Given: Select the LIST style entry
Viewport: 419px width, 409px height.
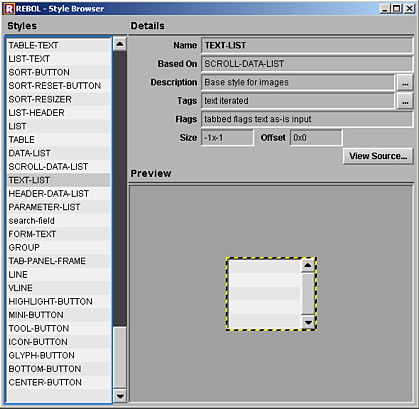Looking at the screenshot, I should pos(59,126).
